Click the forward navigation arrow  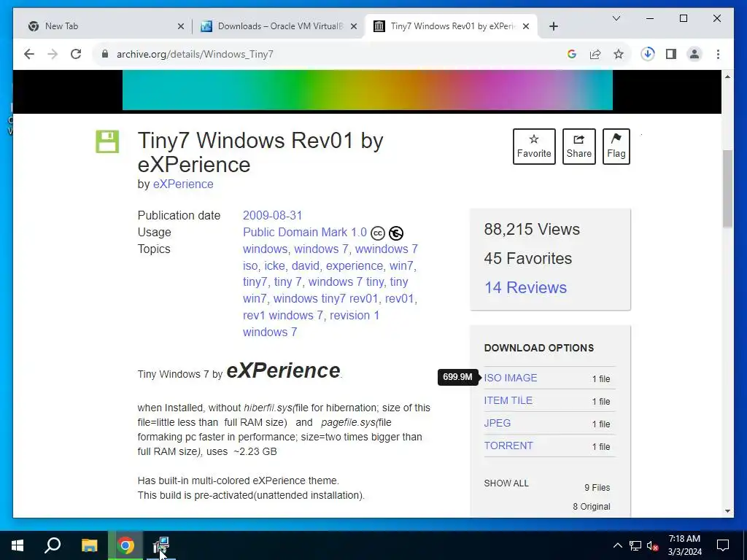(x=53, y=54)
